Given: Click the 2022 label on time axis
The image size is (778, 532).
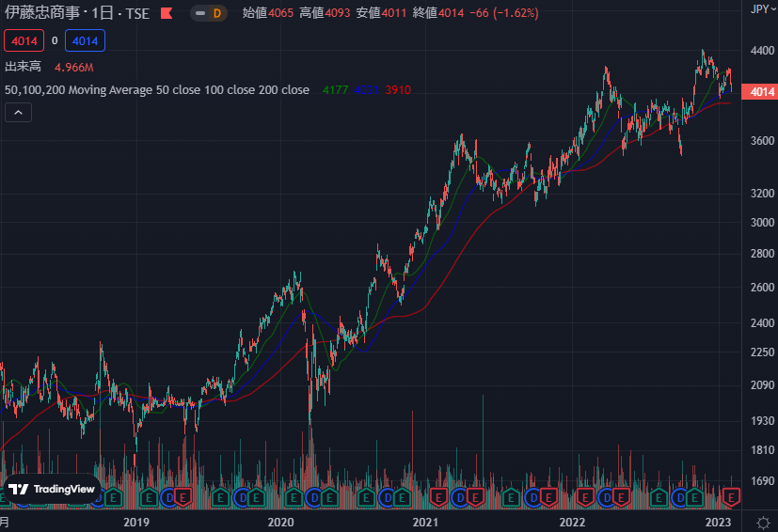Looking at the screenshot, I should coord(572,522).
